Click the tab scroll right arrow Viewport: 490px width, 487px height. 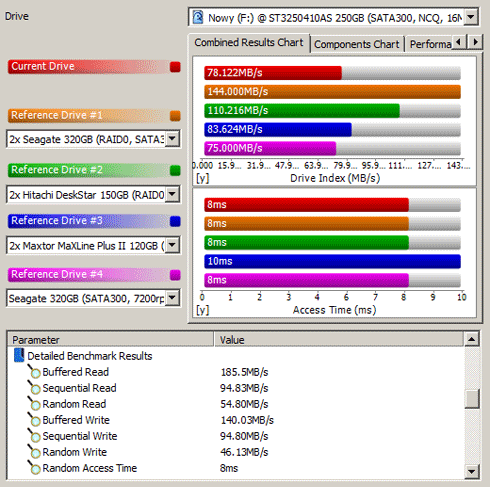pyautogui.click(x=475, y=42)
